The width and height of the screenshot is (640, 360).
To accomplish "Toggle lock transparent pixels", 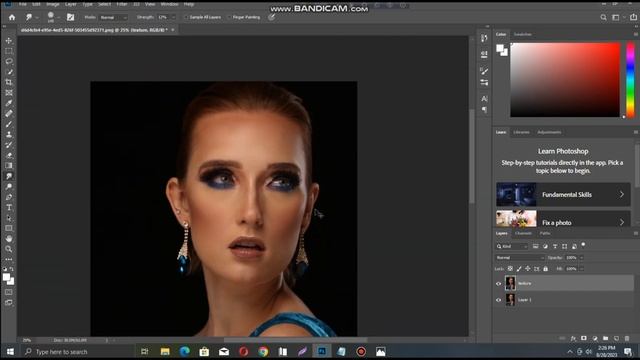I will point(510,269).
